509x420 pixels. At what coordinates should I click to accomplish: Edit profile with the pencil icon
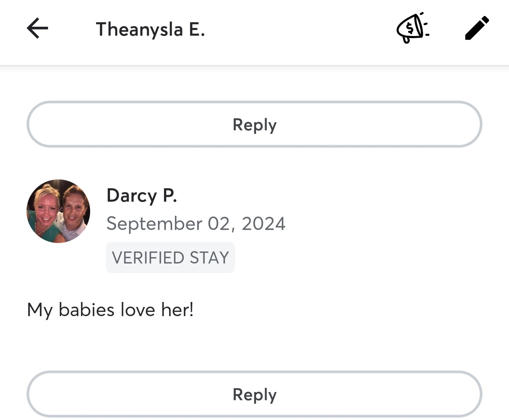(477, 28)
